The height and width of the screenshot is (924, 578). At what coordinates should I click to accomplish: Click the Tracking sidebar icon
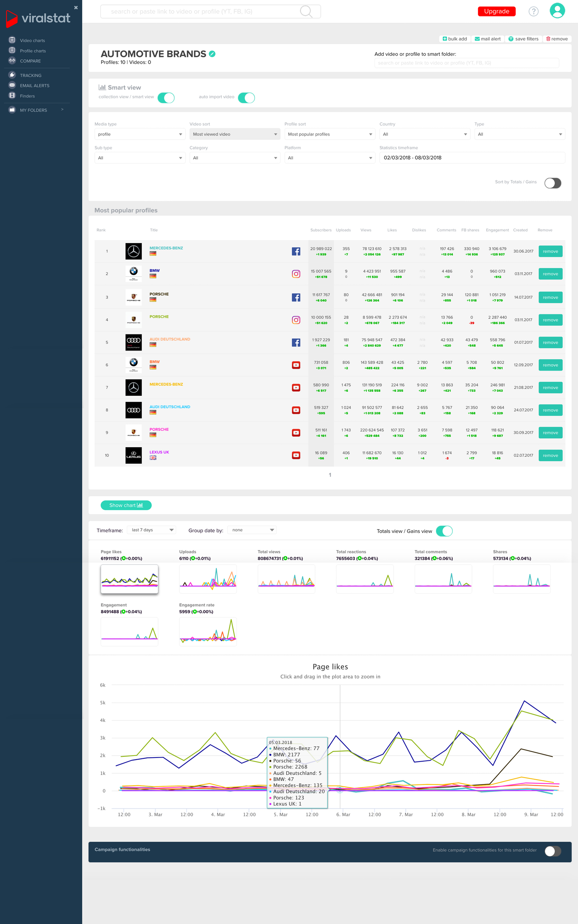click(x=12, y=75)
